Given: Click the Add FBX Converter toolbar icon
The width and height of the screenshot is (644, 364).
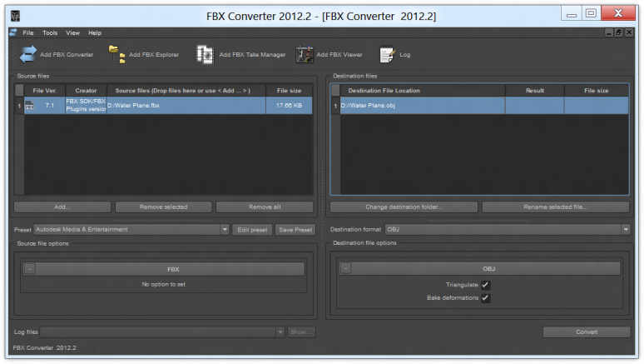Looking at the screenshot, I should 28,54.
